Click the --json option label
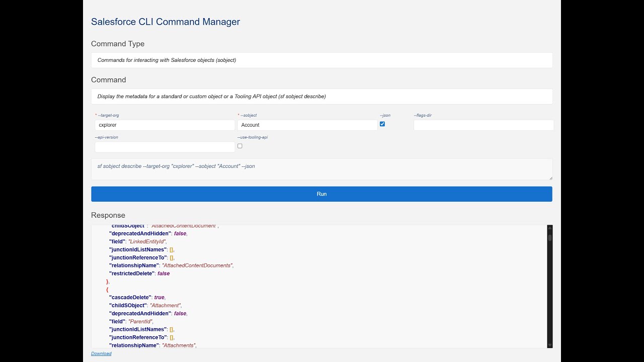The width and height of the screenshot is (644, 362). click(385, 115)
